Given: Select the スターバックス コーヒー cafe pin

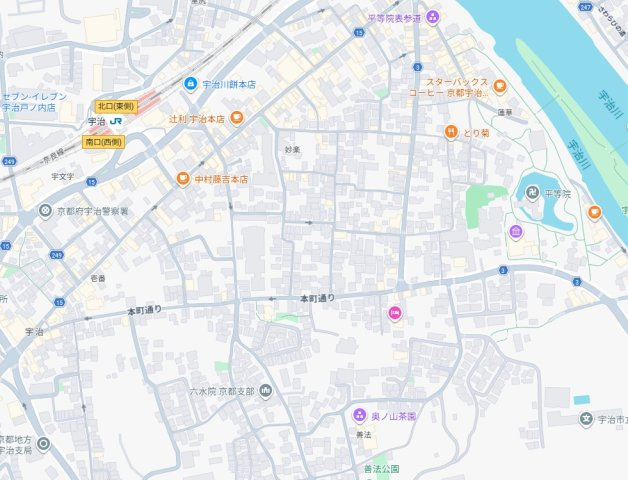Looking at the screenshot, I should pos(499,86).
